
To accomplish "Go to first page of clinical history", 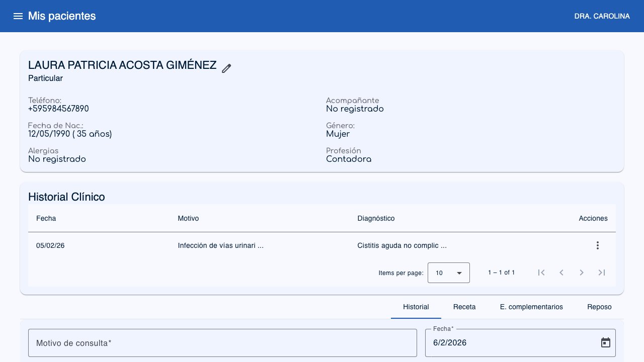I will point(541,273).
